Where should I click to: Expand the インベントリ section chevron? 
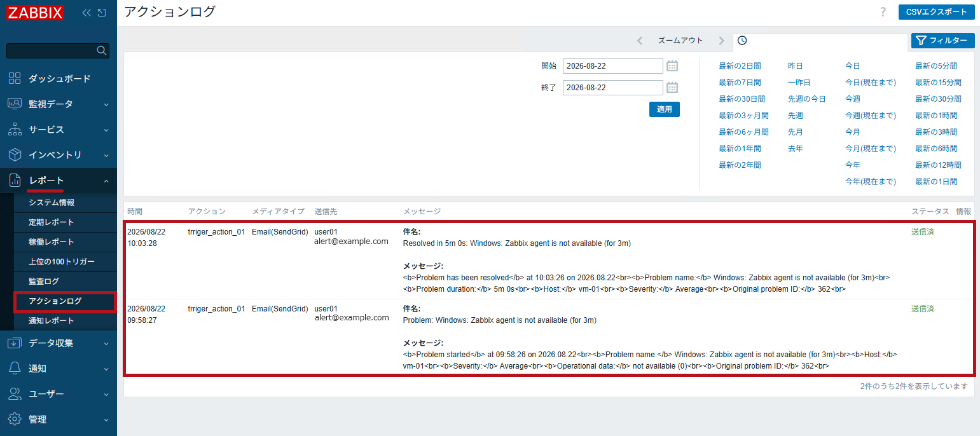(106, 155)
